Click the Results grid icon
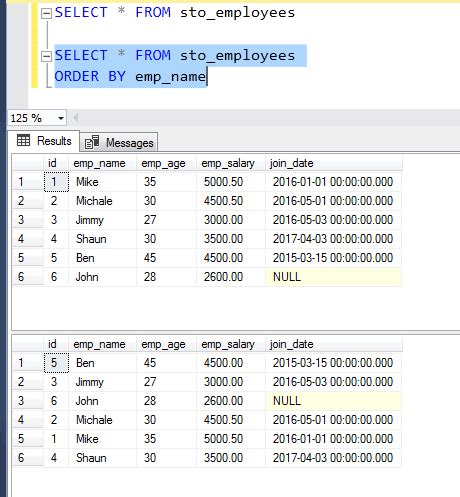Viewport: 460px width, 497px height. [x=23, y=141]
